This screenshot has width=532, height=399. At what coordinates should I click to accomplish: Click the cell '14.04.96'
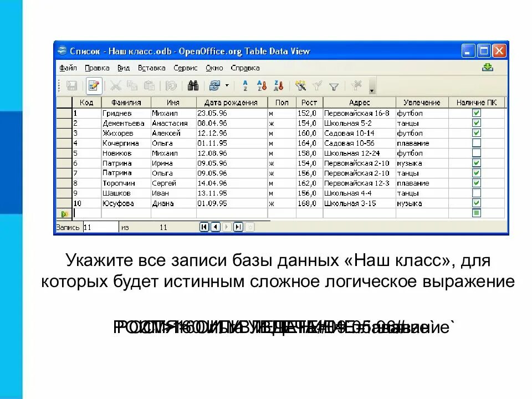coord(232,183)
